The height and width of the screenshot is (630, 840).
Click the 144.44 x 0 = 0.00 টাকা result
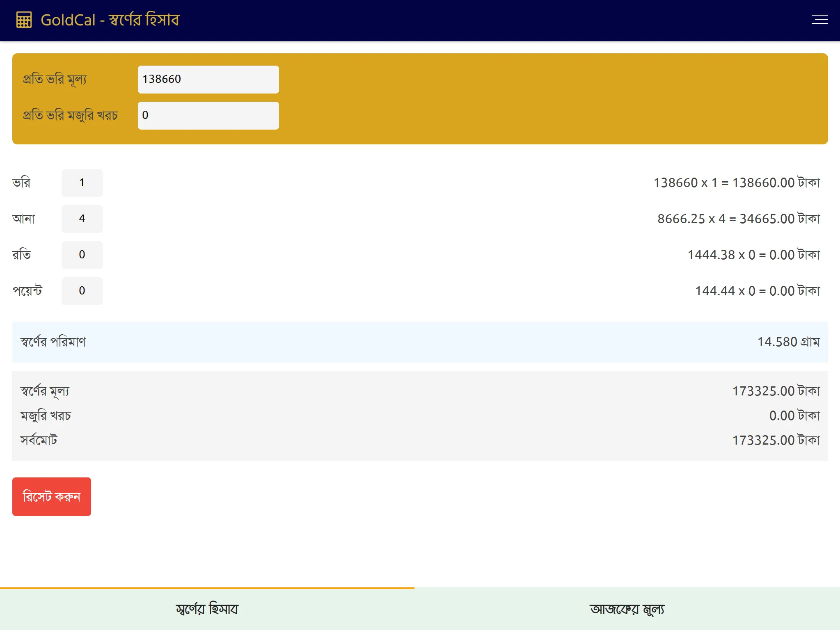[758, 291]
